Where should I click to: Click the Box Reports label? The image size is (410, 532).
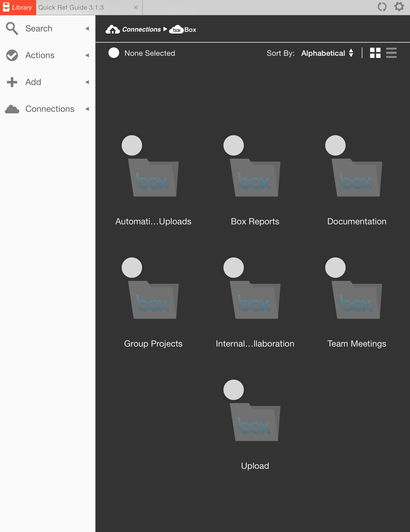[x=255, y=221]
